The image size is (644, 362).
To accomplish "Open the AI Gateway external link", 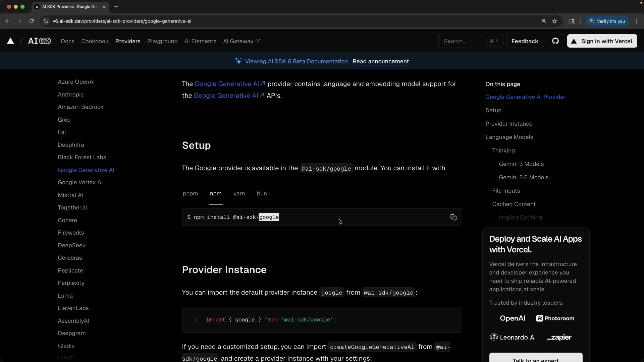I will [x=241, y=41].
